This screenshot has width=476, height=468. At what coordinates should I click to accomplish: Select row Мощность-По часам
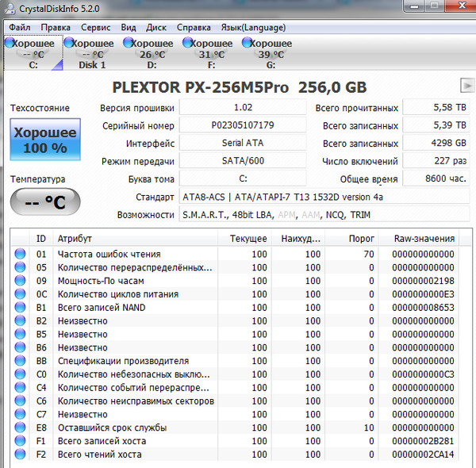236,281
